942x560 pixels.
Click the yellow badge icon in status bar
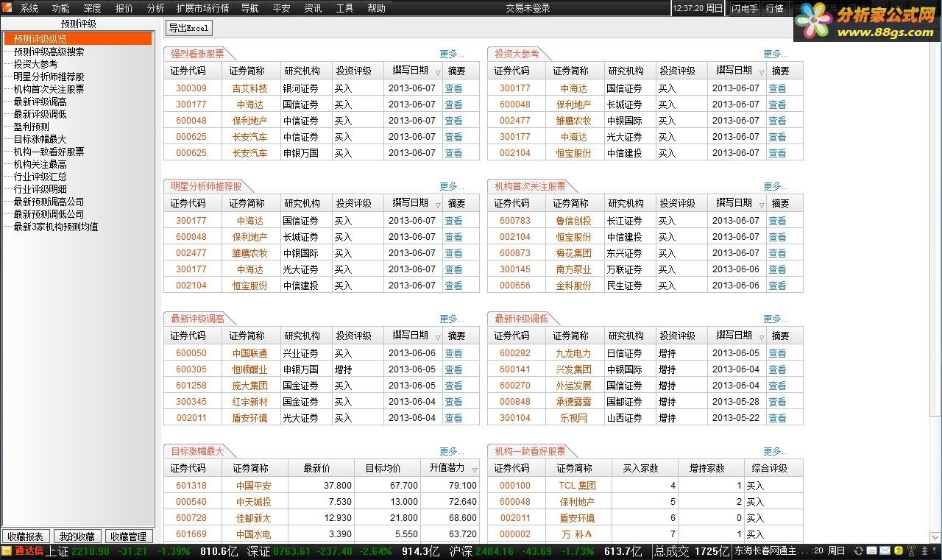click(x=899, y=550)
